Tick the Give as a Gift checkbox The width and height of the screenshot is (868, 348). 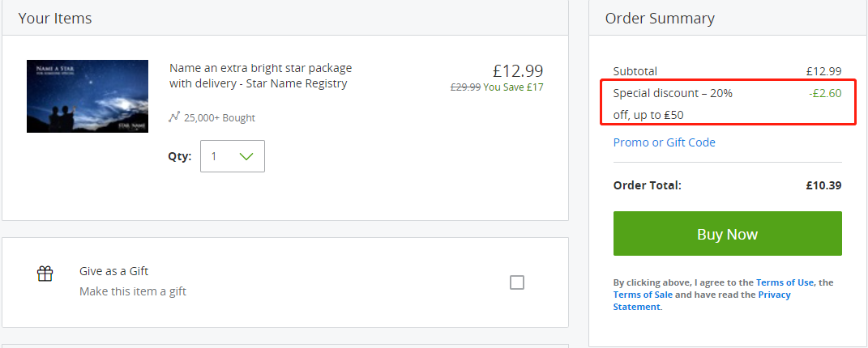516,282
